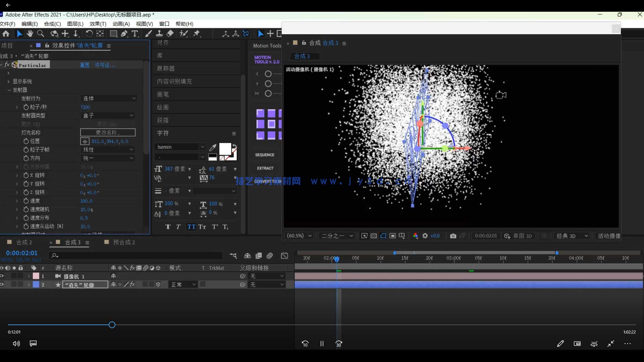
Task: Pick the eyedropper in Character panel
Action: pyautogui.click(x=213, y=147)
